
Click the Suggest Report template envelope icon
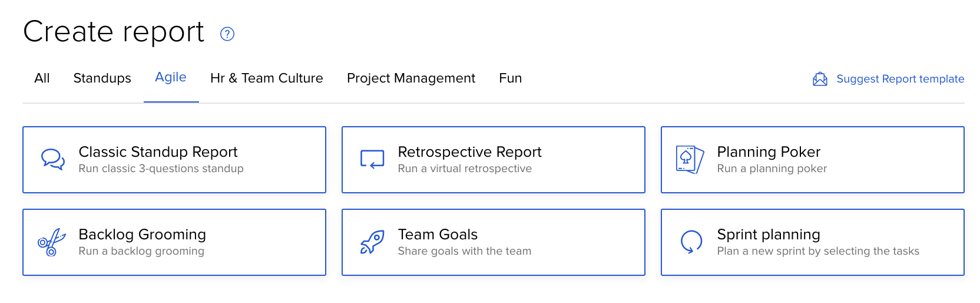pos(820,79)
